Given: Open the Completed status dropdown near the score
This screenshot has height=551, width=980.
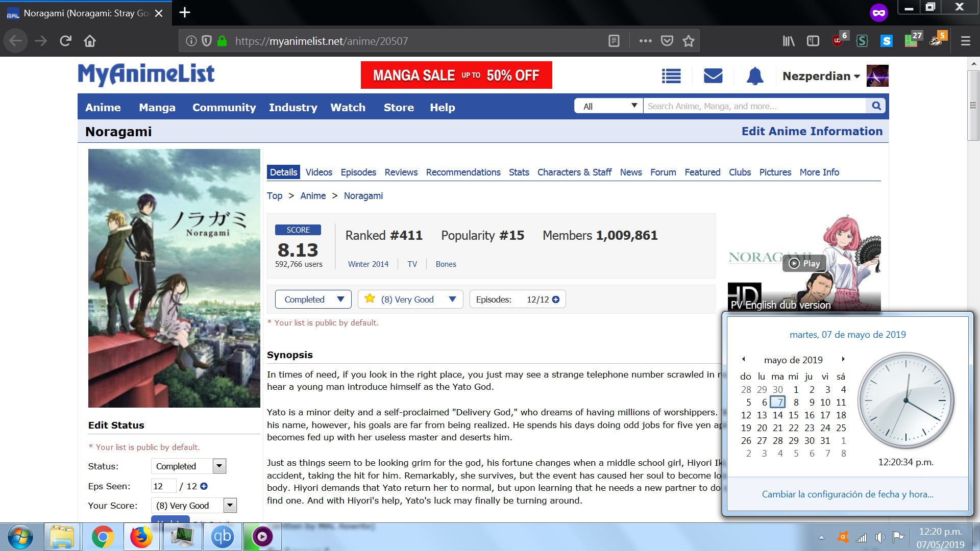Looking at the screenshot, I should [x=313, y=299].
